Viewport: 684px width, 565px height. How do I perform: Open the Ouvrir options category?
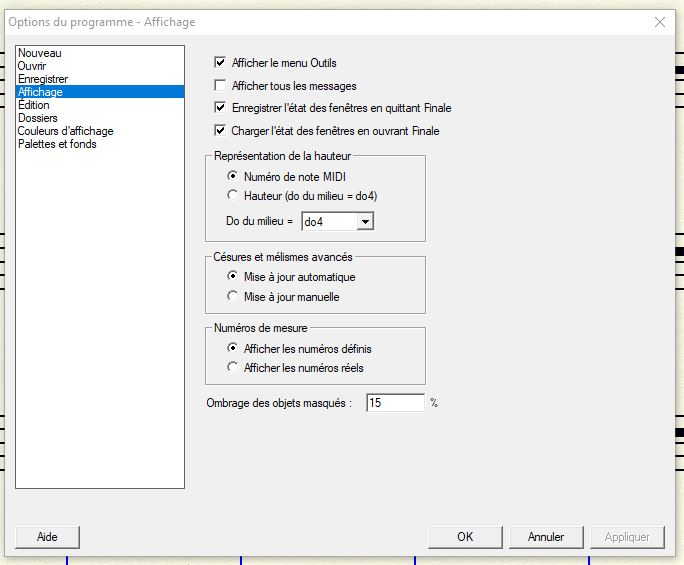click(x=32, y=66)
